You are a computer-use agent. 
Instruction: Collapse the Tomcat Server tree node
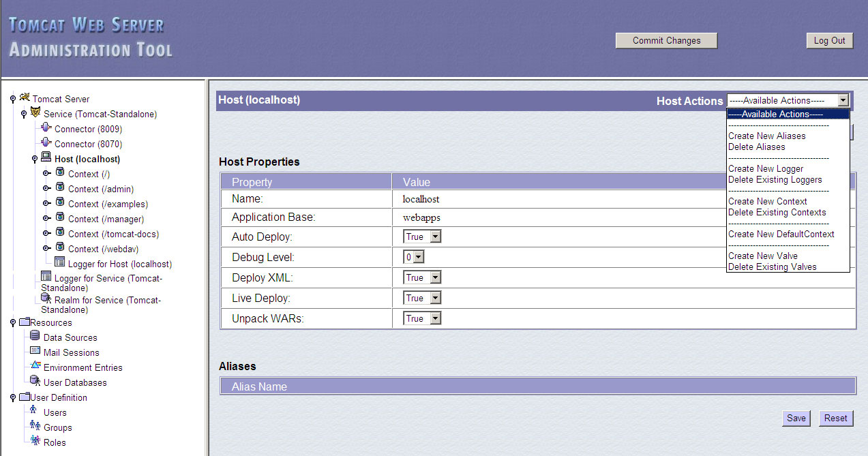(x=13, y=100)
